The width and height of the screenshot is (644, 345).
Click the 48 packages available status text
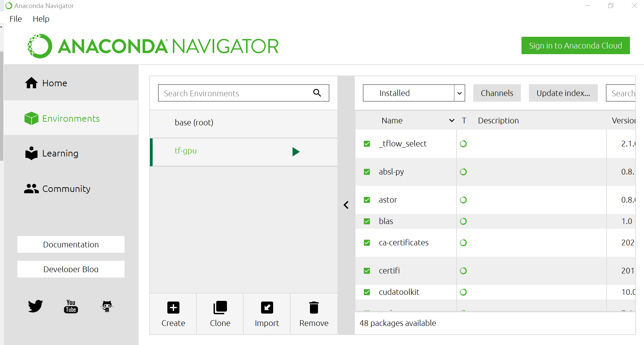pyautogui.click(x=398, y=323)
